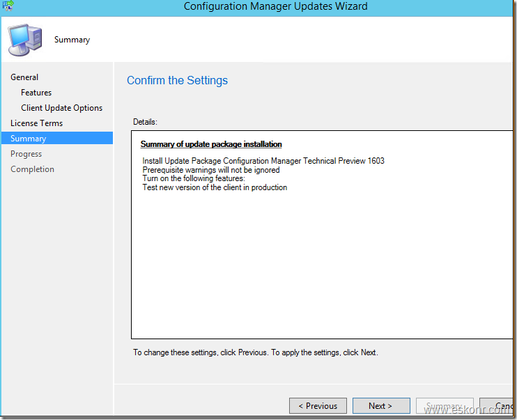517x420 pixels.
Task: Select the General step in the sidebar
Action: tap(24, 77)
